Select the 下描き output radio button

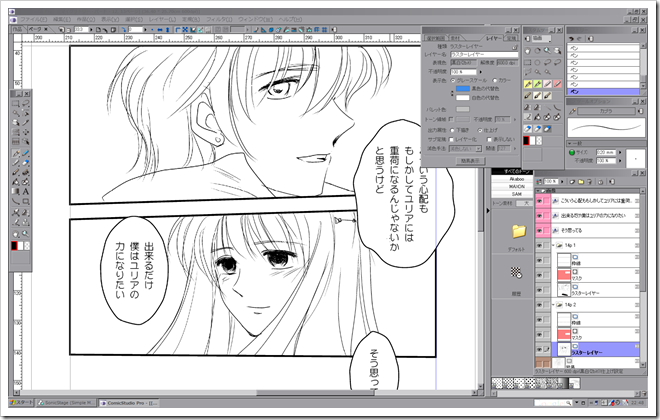[452, 130]
